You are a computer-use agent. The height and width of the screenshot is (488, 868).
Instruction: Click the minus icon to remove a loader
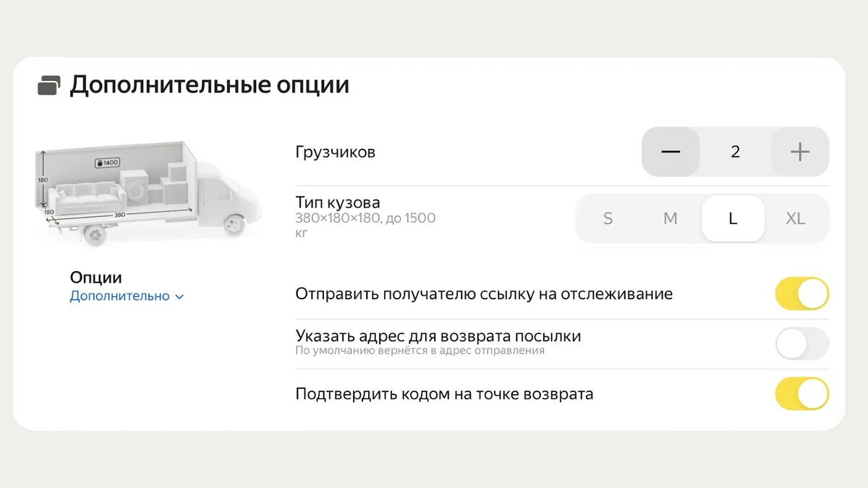pos(671,152)
